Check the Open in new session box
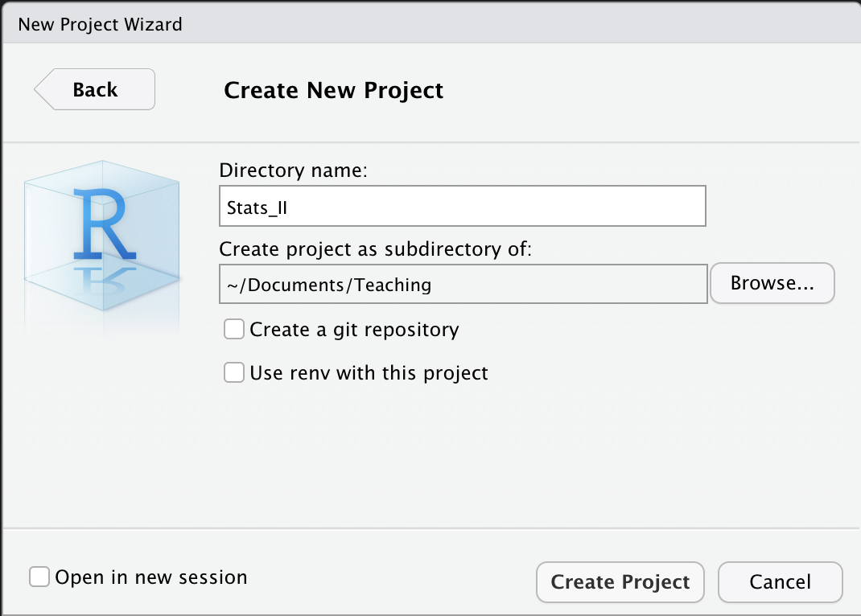The height and width of the screenshot is (616, 861). pos(39,577)
